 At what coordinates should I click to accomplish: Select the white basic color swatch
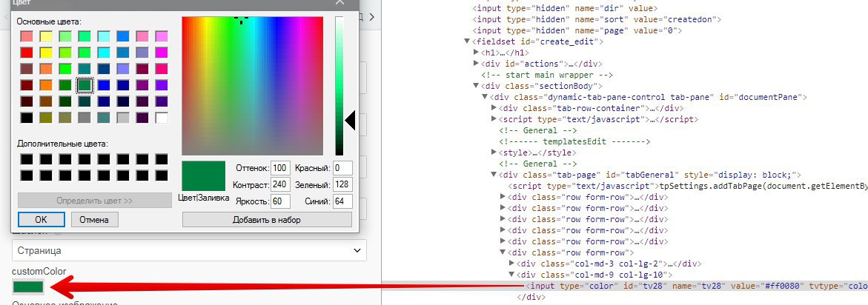162,118
